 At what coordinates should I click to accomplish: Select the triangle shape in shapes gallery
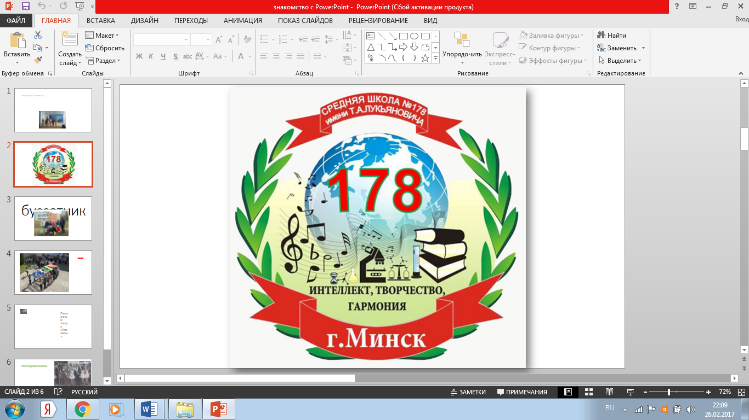coord(371,47)
